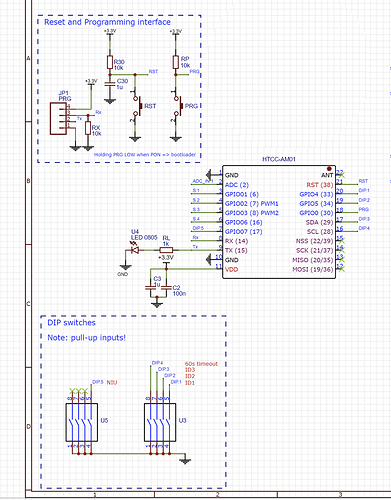Click the ADC_IN1 net label
391x500 pixels.
pos(203,181)
